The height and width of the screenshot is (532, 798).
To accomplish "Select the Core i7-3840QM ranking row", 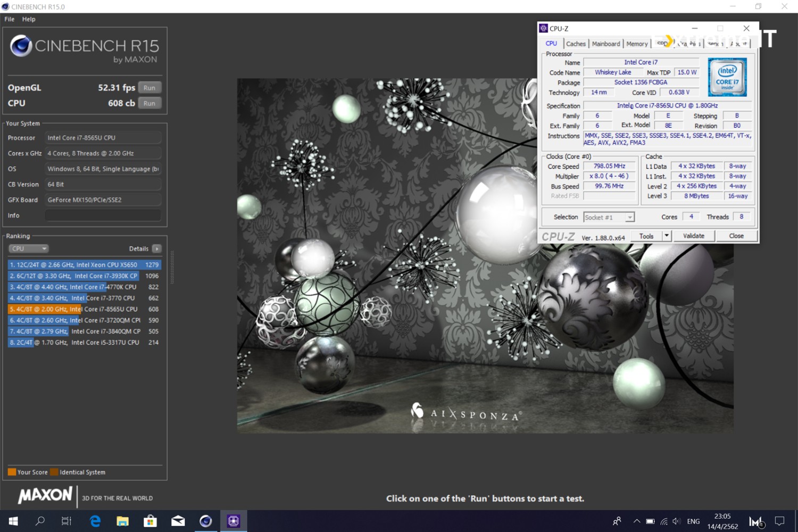I will (x=84, y=331).
